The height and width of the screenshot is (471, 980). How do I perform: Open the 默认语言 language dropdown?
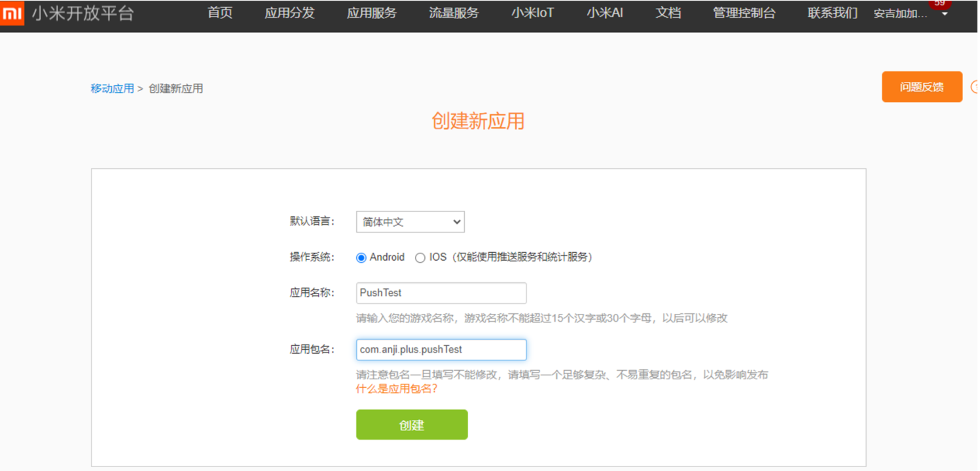click(x=410, y=222)
